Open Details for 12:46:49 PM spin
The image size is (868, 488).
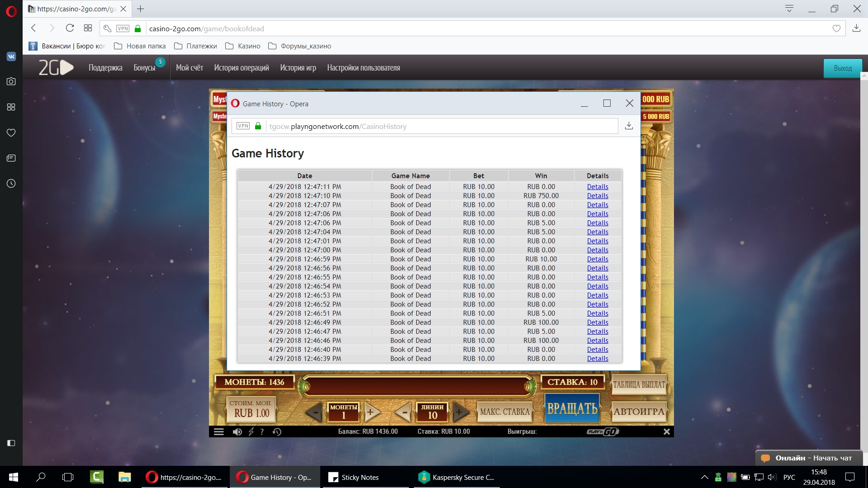[x=598, y=322]
